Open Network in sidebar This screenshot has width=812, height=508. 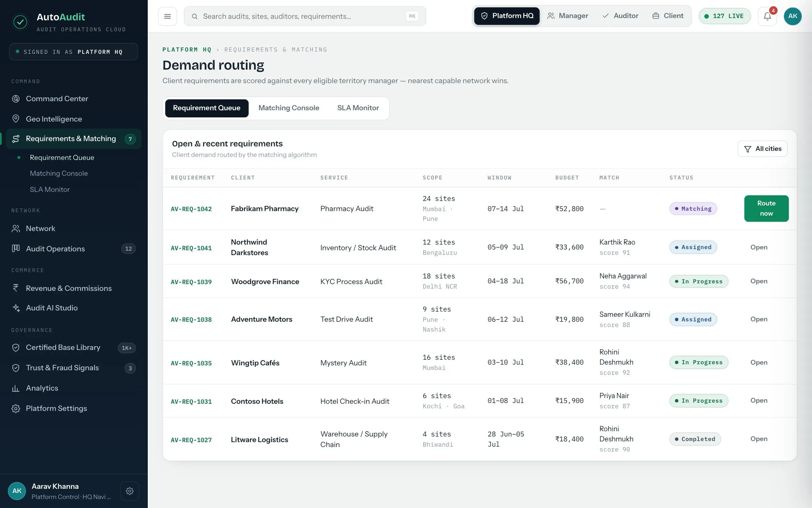pyautogui.click(x=74, y=228)
